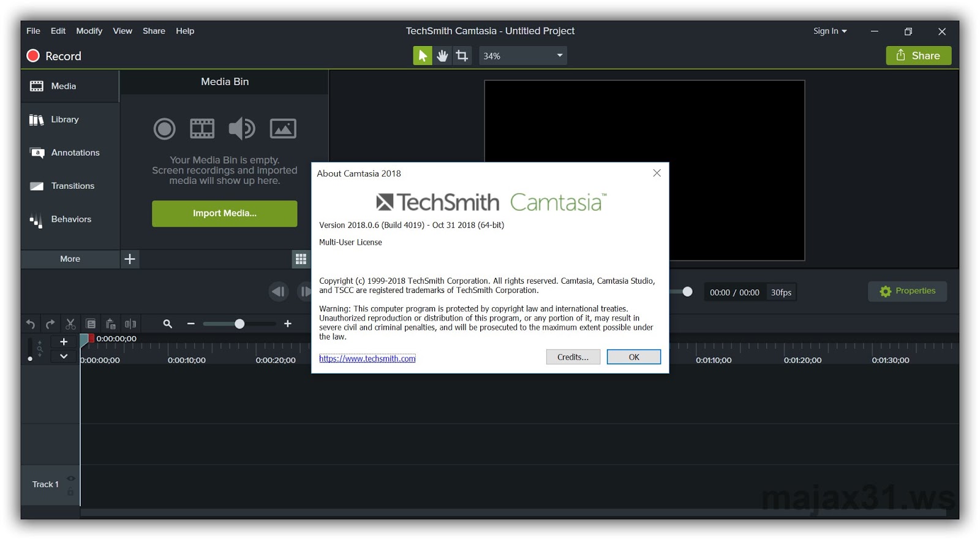Click the filmstrip video icon in Media Bin
This screenshot has height=540, width=980.
click(x=202, y=129)
